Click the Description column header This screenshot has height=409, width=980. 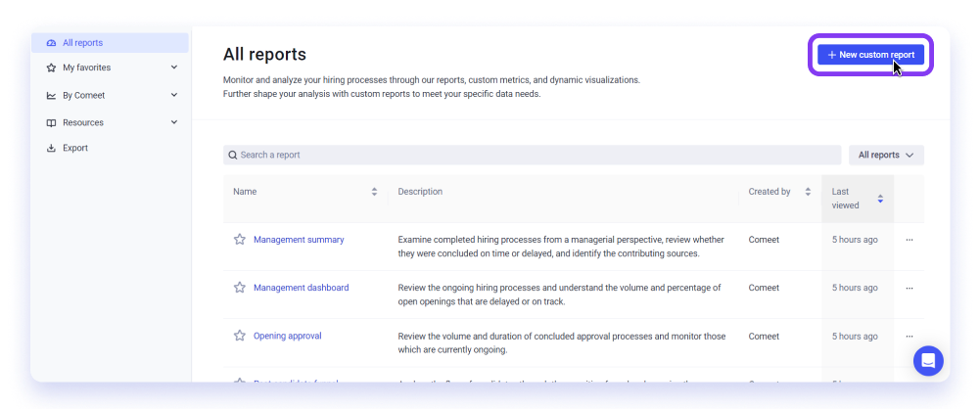[420, 192]
